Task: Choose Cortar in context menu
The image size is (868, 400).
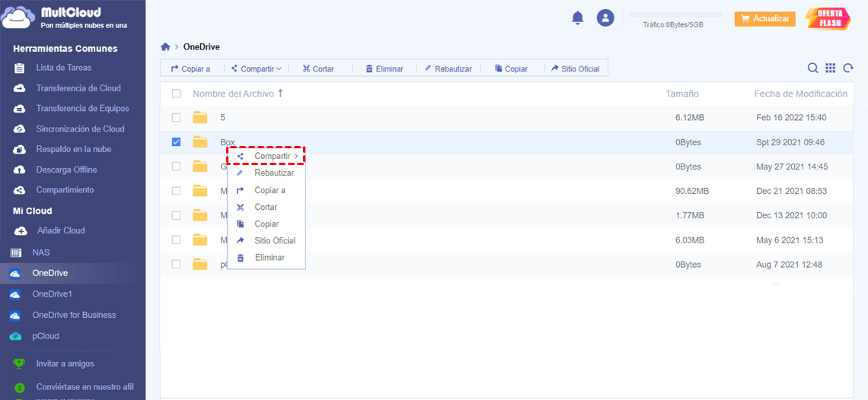Action: pos(266,207)
